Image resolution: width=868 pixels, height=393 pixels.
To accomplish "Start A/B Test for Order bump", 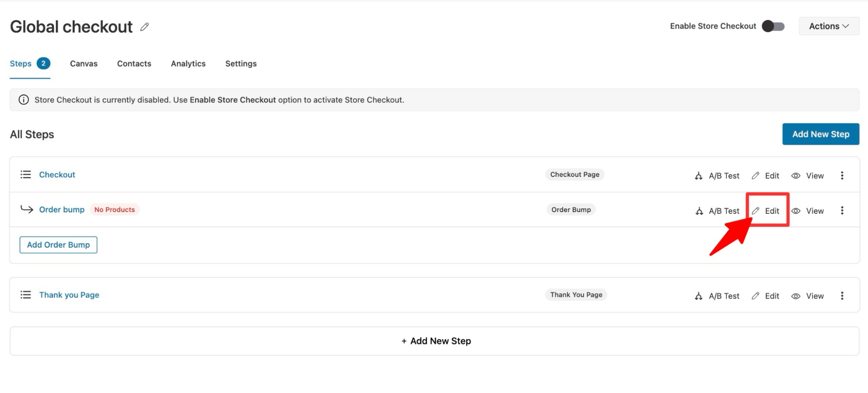I will click(x=717, y=211).
